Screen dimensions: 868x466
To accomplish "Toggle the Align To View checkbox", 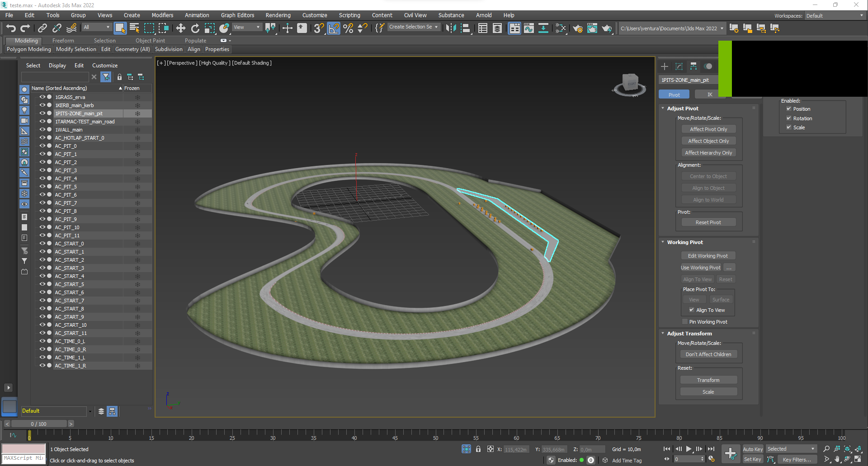I will (692, 310).
